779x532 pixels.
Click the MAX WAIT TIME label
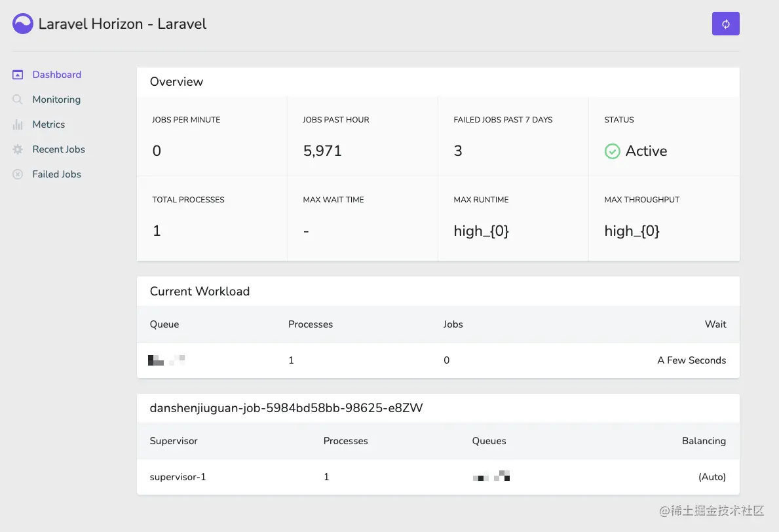click(x=333, y=200)
